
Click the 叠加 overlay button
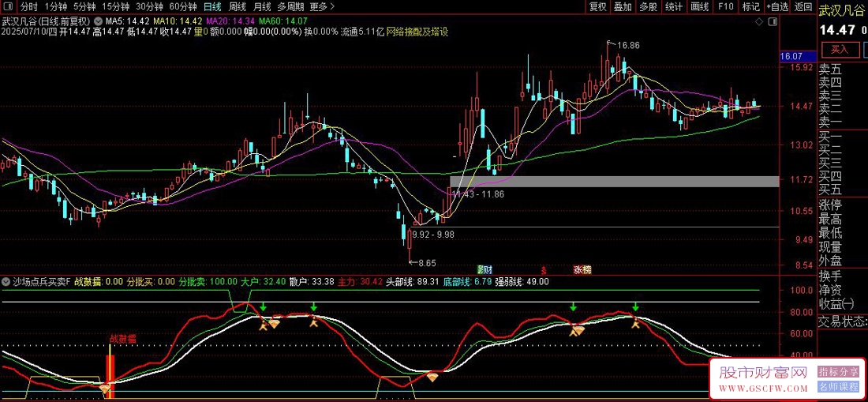(x=623, y=7)
